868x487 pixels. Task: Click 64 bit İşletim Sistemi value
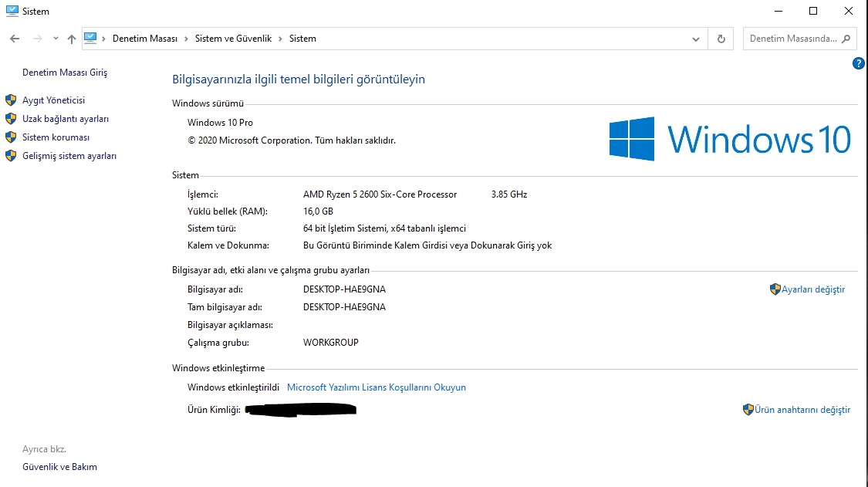click(x=384, y=228)
